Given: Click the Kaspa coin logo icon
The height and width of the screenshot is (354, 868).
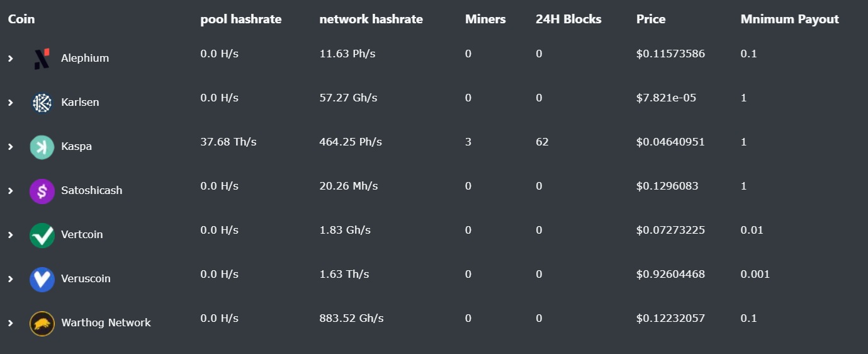Looking at the screenshot, I should (42, 147).
